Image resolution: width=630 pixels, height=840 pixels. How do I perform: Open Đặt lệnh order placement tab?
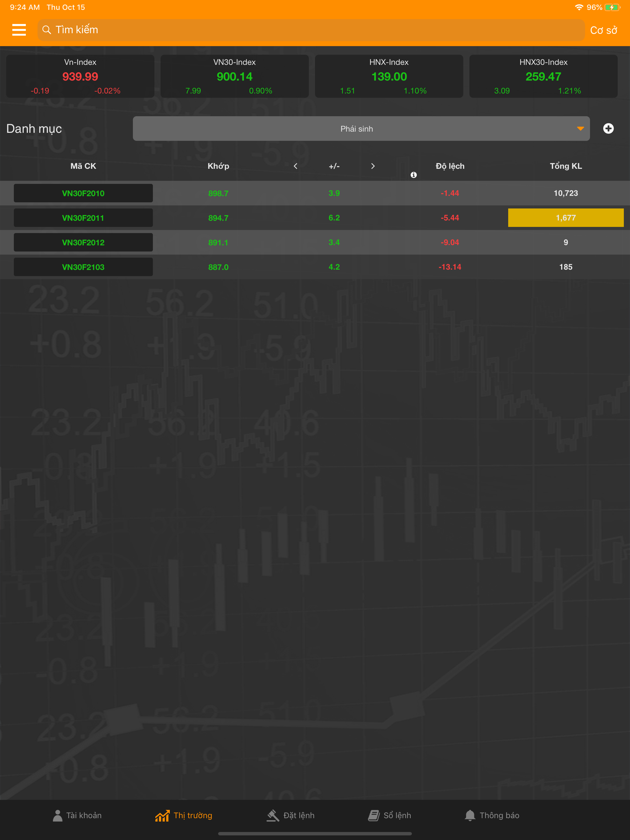pyautogui.click(x=291, y=815)
